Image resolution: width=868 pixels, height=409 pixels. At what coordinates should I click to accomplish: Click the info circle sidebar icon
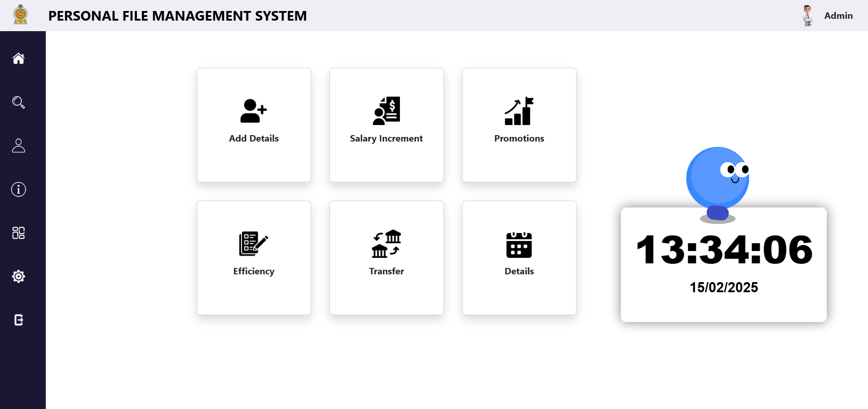[18, 189]
